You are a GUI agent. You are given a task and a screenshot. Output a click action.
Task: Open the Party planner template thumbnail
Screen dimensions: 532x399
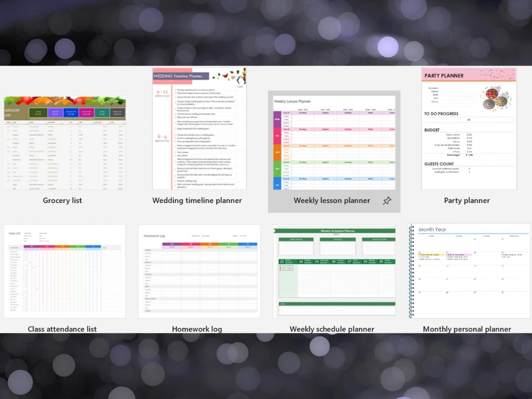click(469, 129)
